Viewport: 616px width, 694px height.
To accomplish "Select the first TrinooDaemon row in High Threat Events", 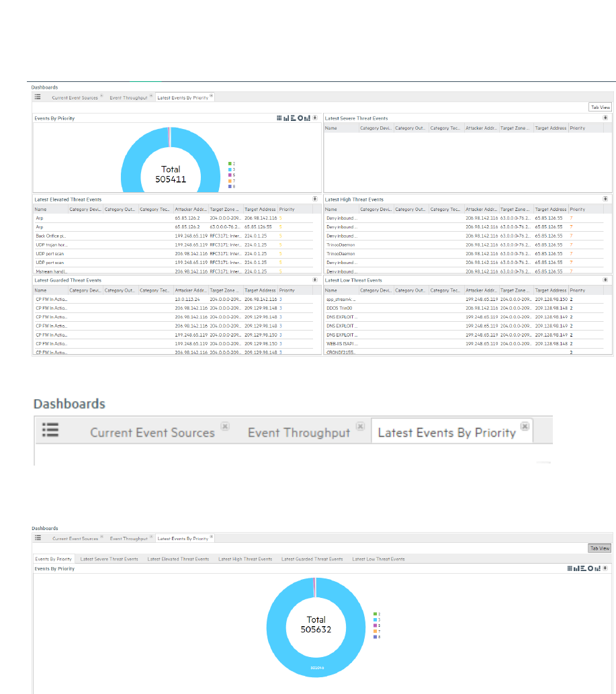I will pos(464,245).
